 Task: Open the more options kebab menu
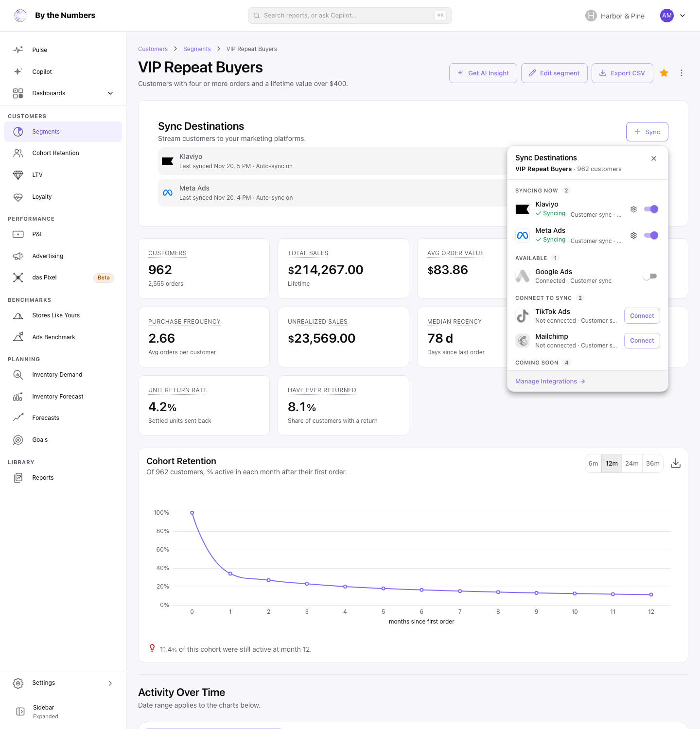click(682, 73)
